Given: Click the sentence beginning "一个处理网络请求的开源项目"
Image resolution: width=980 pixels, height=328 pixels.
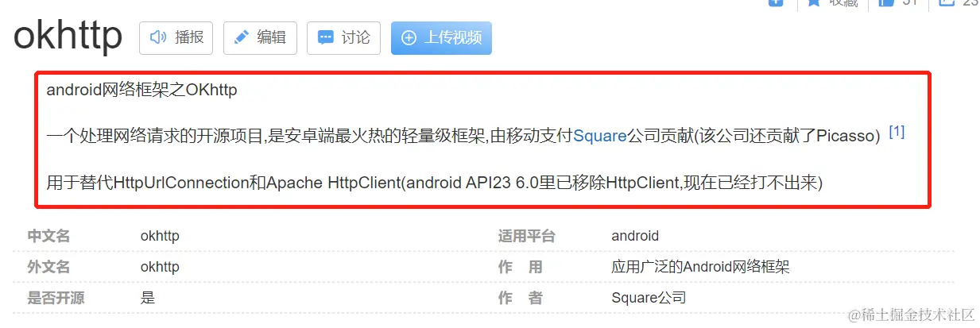Looking at the screenshot, I should [463, 137].
